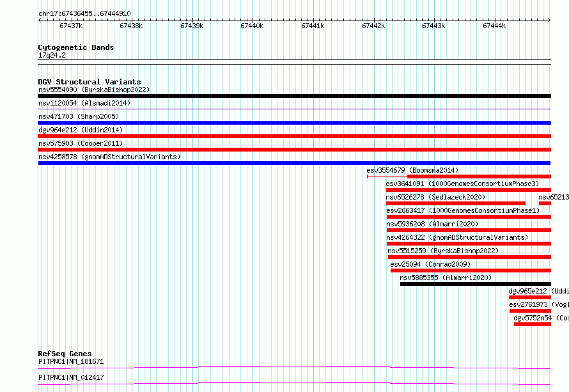Screen dimensions: 569x392
Task: Select esv2663417 (1000GenomesConsortiumPhase1) label
Action: point(463,210)
